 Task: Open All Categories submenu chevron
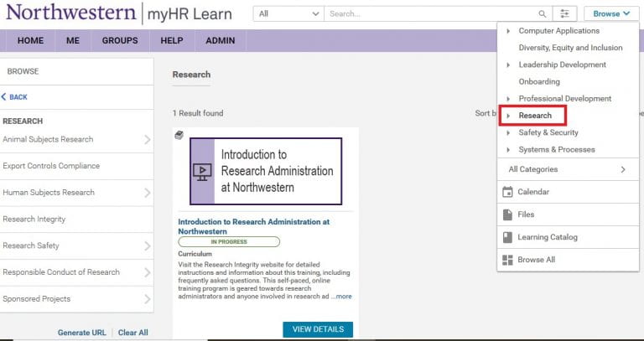(623, 169)
